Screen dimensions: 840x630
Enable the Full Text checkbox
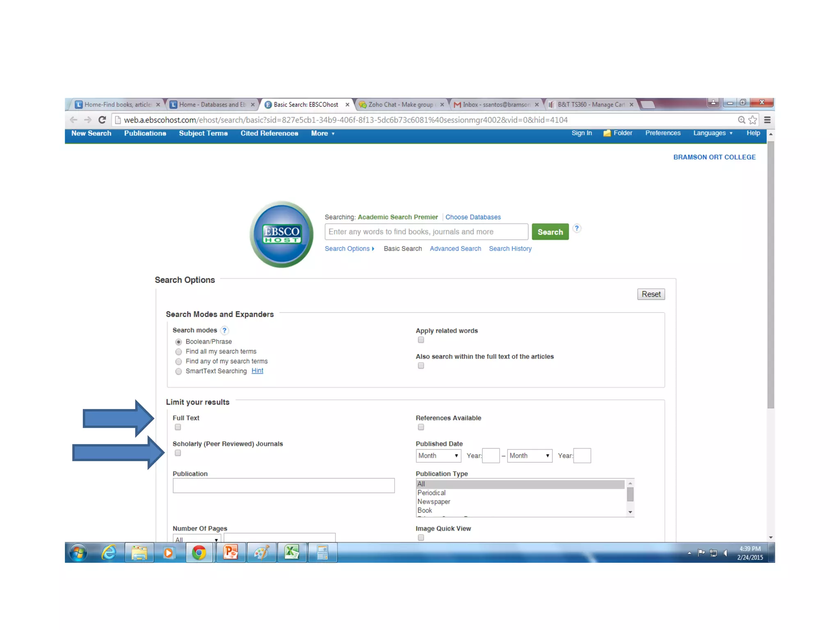[178, 427]
